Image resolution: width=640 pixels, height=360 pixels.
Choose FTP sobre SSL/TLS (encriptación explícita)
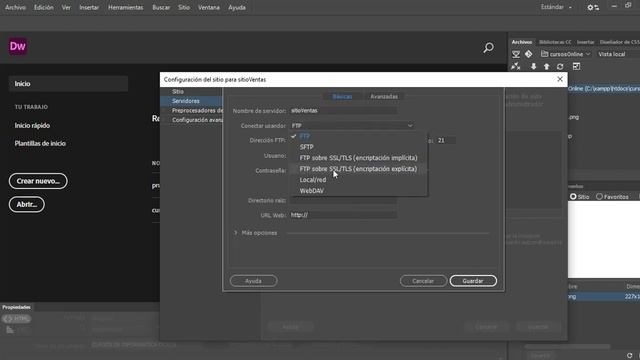tap(358, 169)
